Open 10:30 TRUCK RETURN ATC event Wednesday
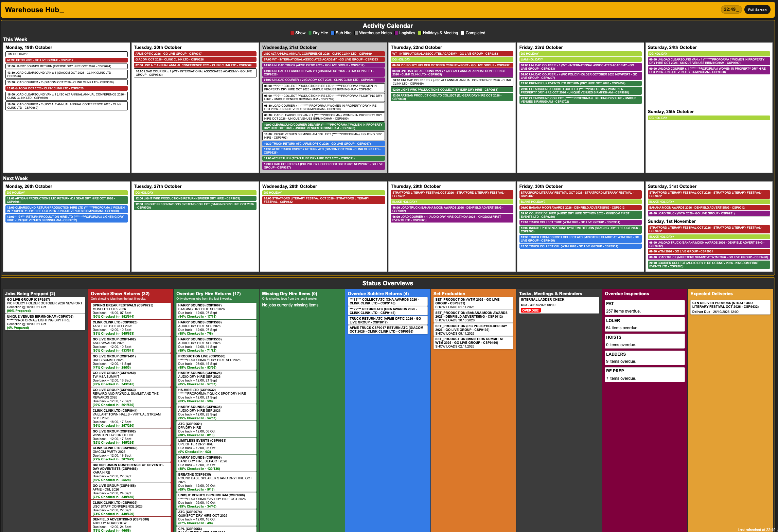Viewport: 778px width, 532px height. 323,144
